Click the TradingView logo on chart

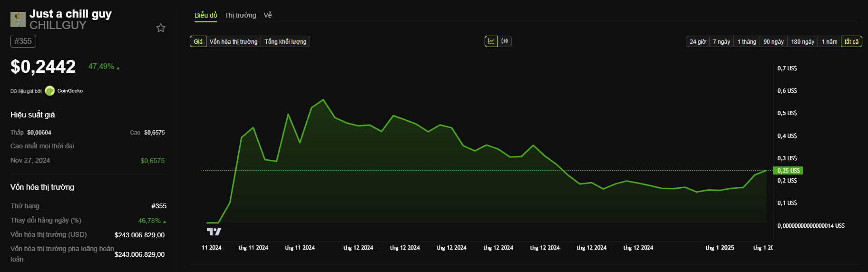214,232
